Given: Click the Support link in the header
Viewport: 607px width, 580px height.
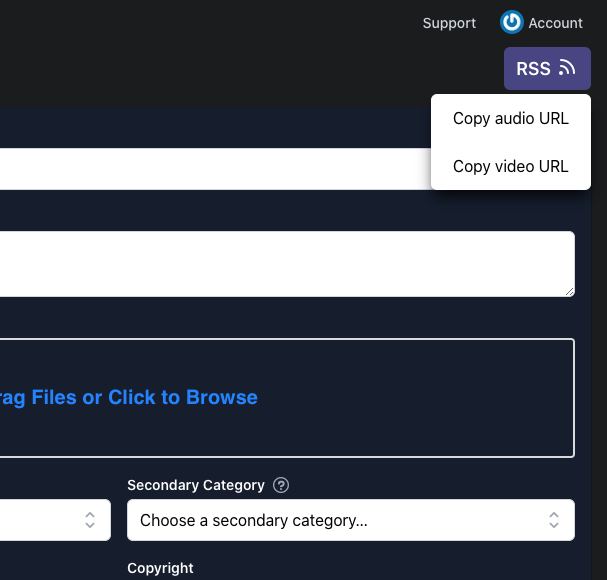Looking at the screenshot, I should click(x=449, y=23).
